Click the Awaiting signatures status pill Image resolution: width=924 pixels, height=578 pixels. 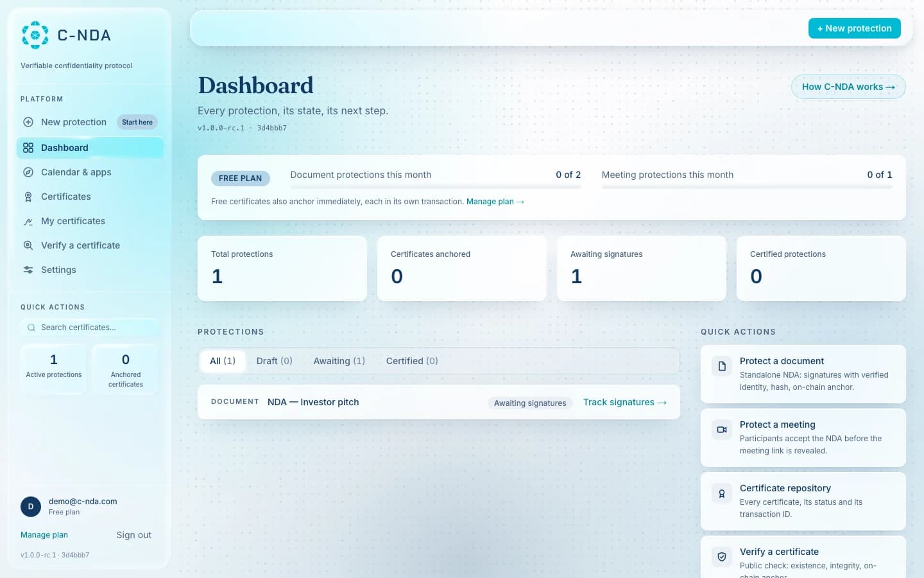tap(530, 403)
